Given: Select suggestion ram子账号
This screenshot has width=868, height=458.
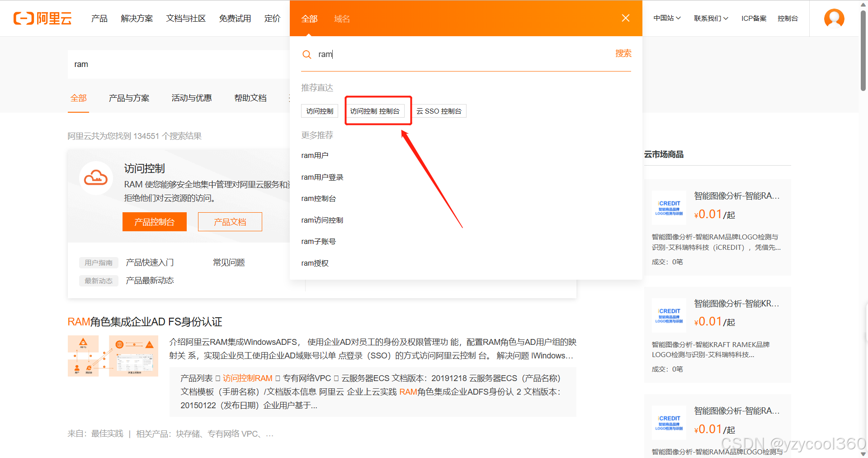Looking at the screenshot, I should click(x=319, y=241).
